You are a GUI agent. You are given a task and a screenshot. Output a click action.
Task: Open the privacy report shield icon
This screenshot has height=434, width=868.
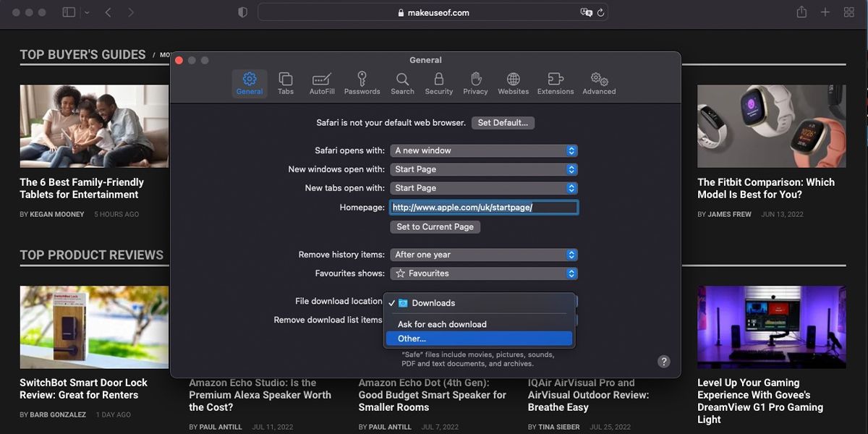[242, 12]
